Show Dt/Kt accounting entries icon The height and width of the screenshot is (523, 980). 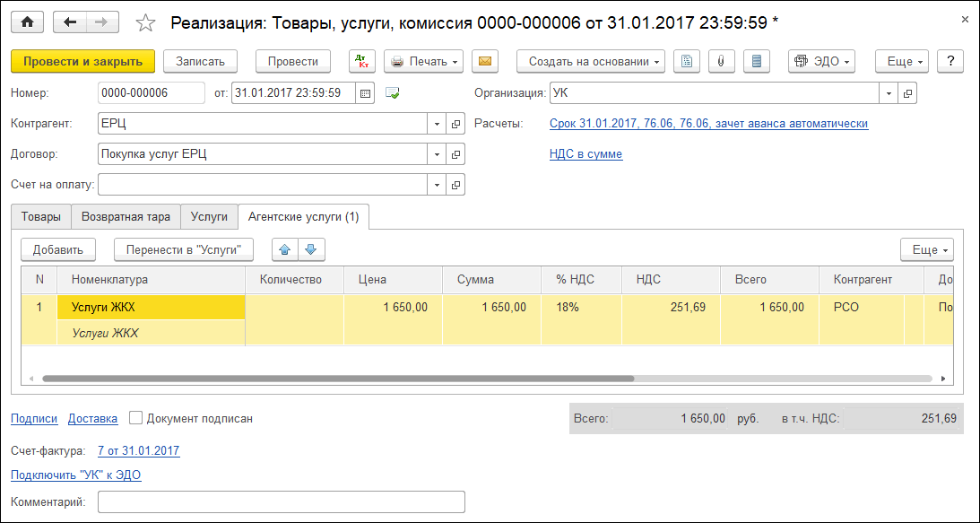pos(362,61)
